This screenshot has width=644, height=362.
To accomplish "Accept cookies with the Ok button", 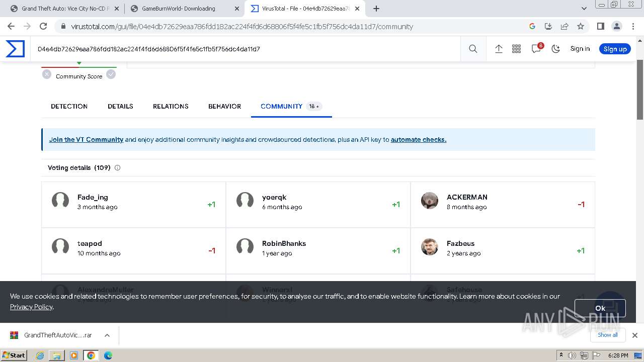I will pyautogui.click(x=600, y=308).
